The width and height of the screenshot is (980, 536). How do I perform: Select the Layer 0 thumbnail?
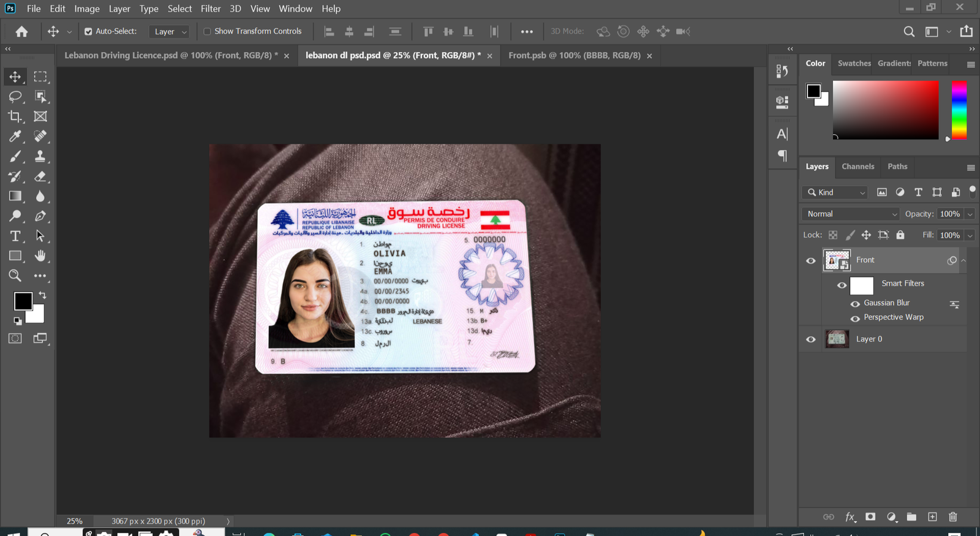(837, 339)
